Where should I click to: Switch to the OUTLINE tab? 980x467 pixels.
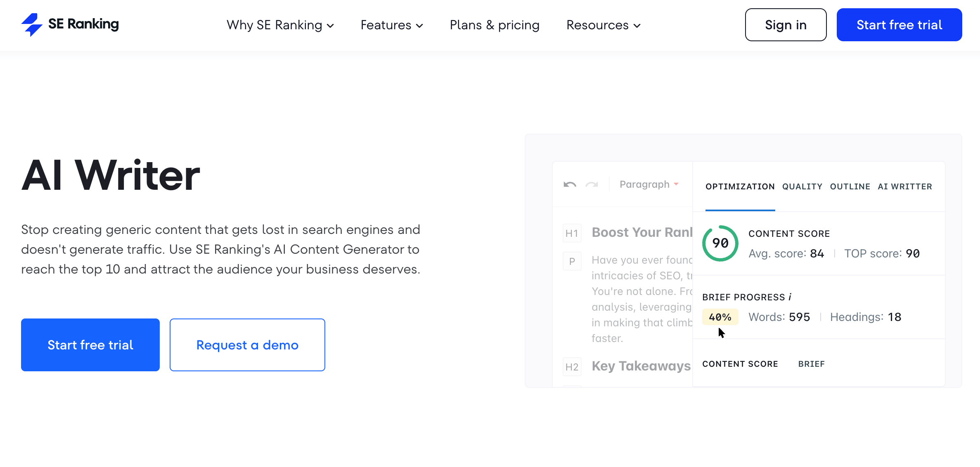pyautogui.click(x=850, y=186)
